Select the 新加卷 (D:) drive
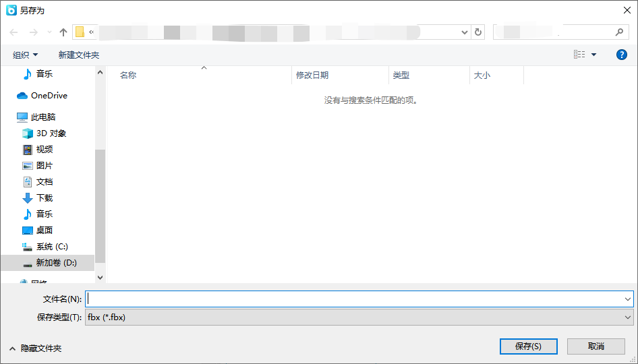Viewport: 638px width, 364px height. (x=48, y=263)
